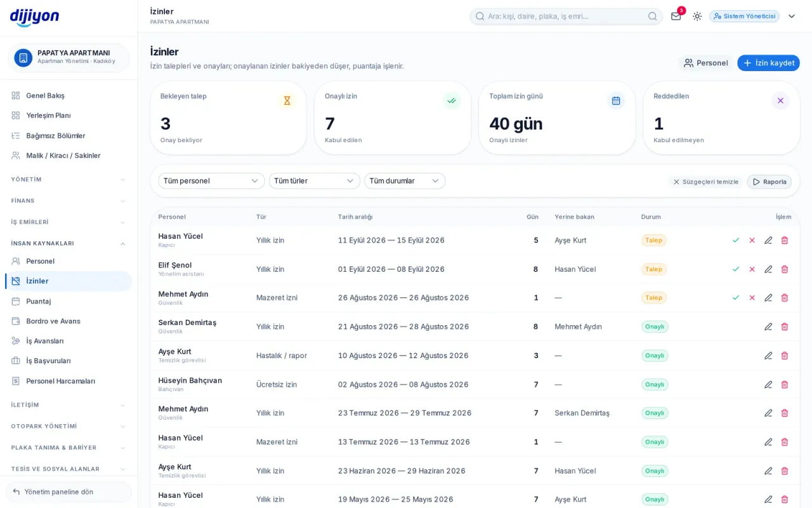
Task: Click the İzin kaydet button
Action: point(768,63)
